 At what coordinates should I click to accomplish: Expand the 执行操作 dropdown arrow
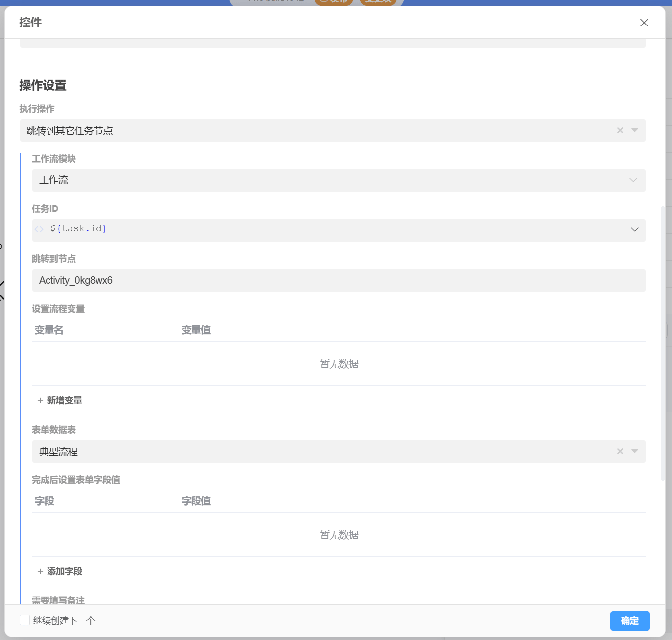634,130
